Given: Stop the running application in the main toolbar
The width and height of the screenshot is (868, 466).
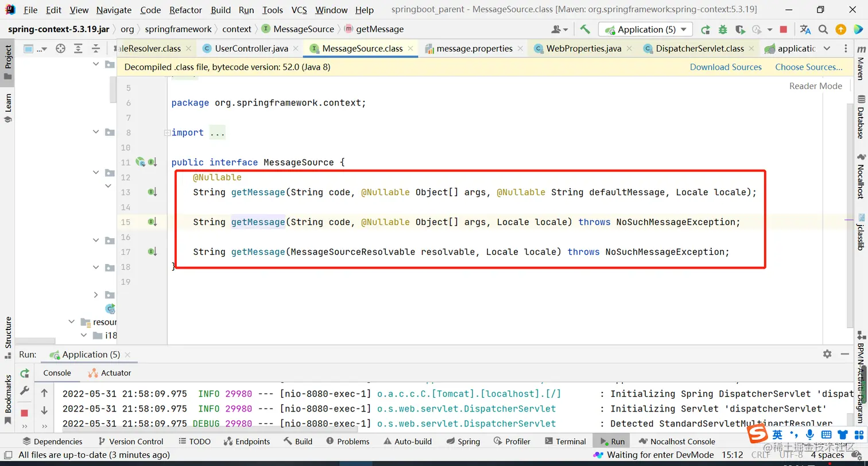Looking at the screenshot, I should (784, 29).
